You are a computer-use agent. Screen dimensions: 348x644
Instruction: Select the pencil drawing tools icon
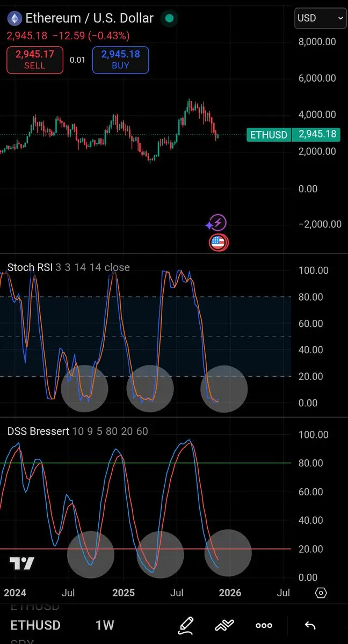point(186,625)
